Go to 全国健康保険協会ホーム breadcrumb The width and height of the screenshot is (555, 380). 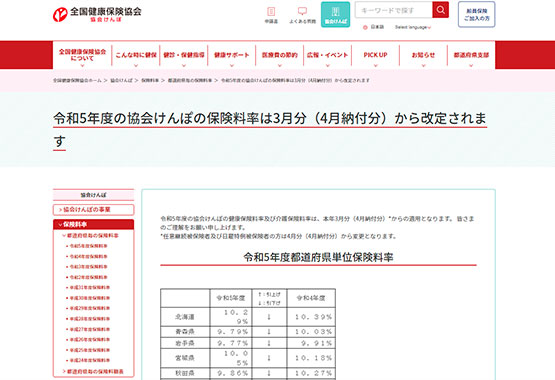tap(77, 81)
